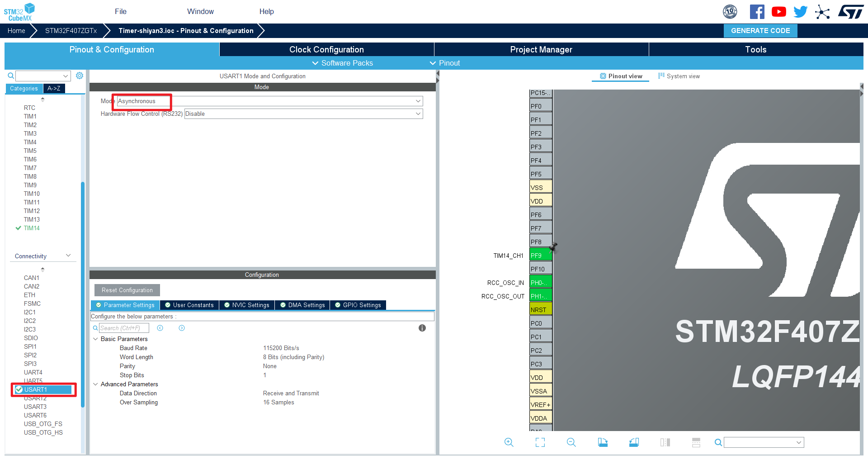
Task: Click the parameter search magnifier icon
Action: point(95,328)
